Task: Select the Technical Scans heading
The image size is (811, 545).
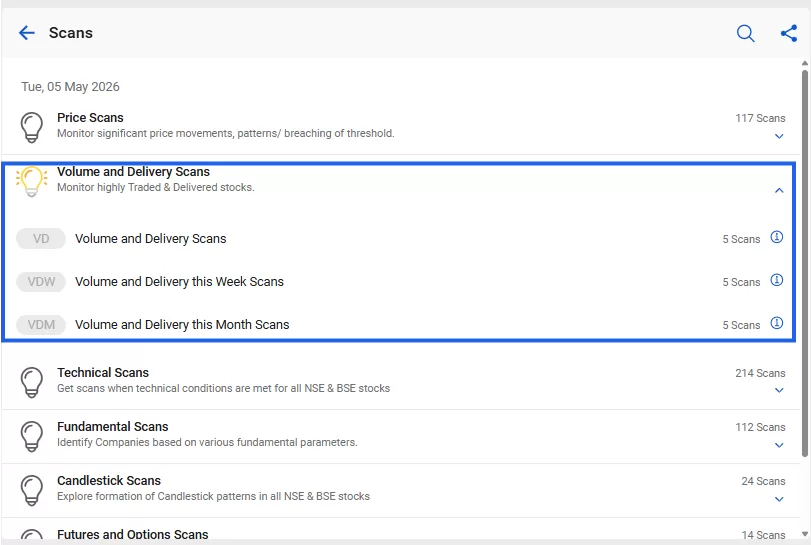Action: tap(103, 372)
